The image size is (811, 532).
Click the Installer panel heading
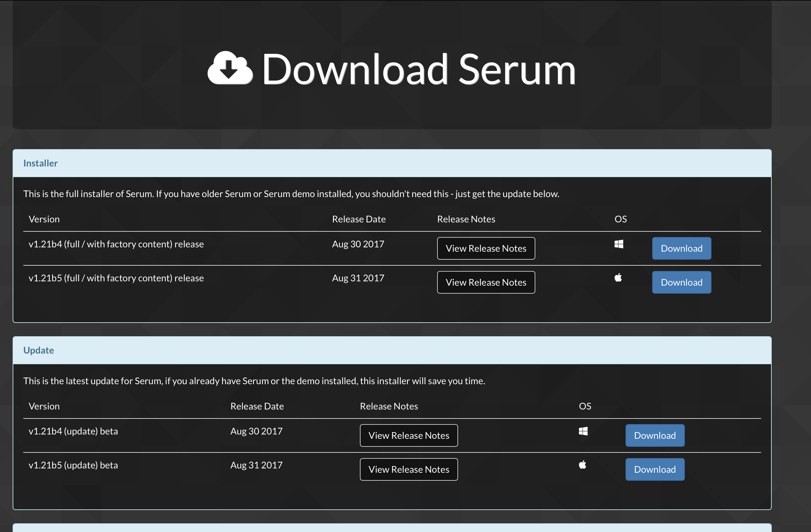click(41, 163)
